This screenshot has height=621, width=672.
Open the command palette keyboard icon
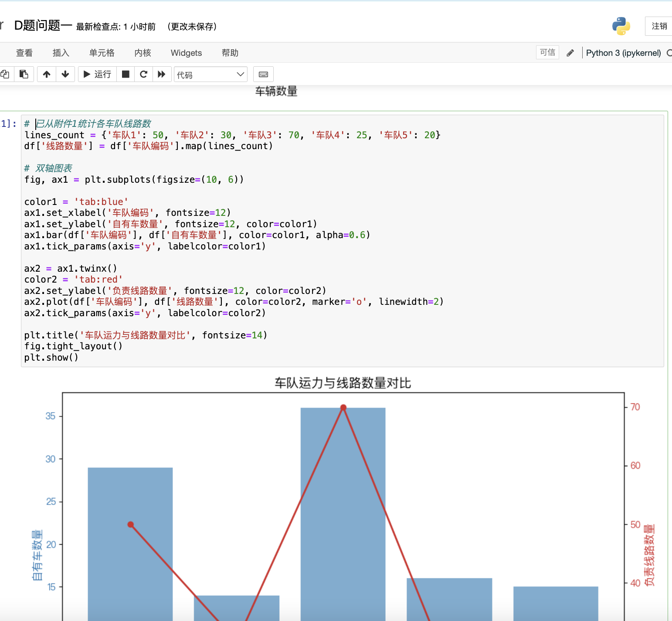pos(264,74)
